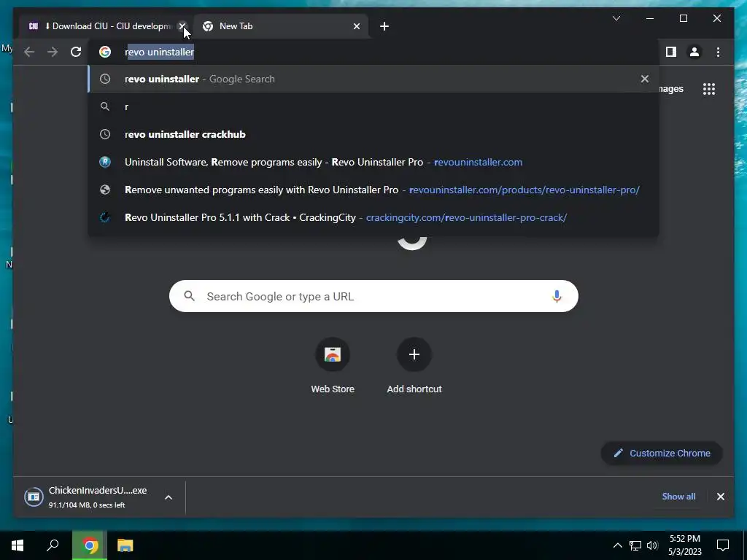747x560 pixels.
Task: Go back to previous page
Action: point(29,52)
